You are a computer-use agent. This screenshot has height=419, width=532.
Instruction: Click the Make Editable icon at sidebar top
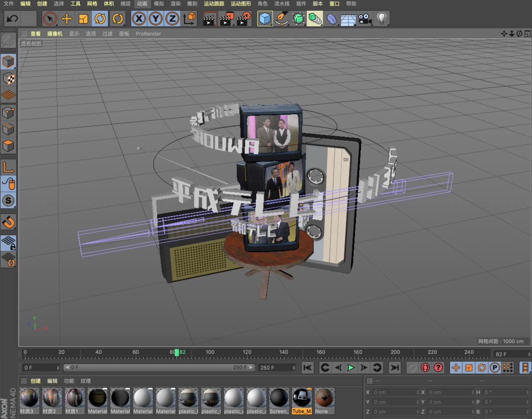(8, 40)
